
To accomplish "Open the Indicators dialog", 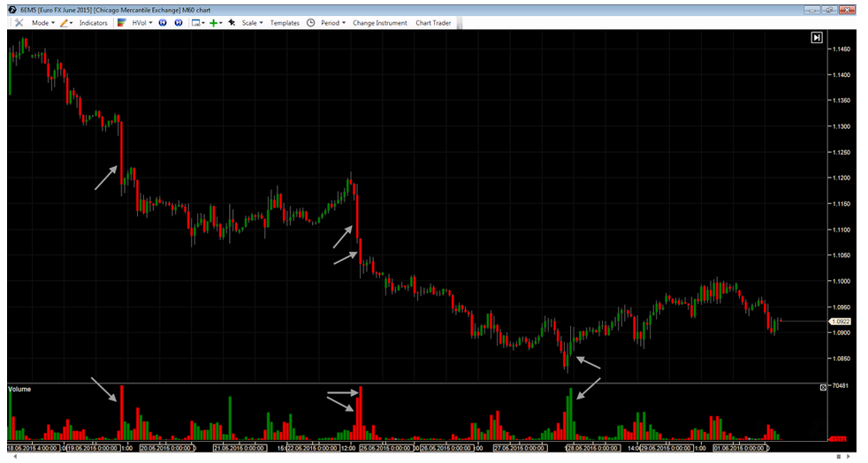I will click(x=93, y=23).
